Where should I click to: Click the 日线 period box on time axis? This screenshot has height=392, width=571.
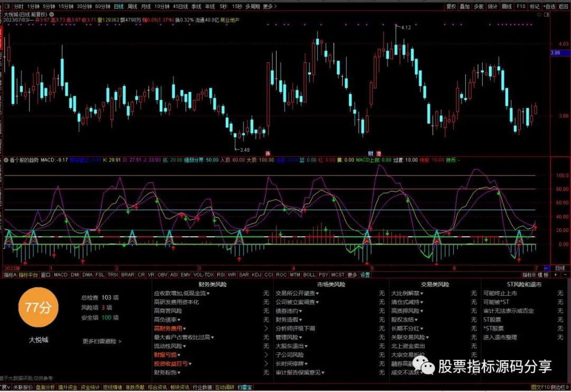tap(560, 268)
